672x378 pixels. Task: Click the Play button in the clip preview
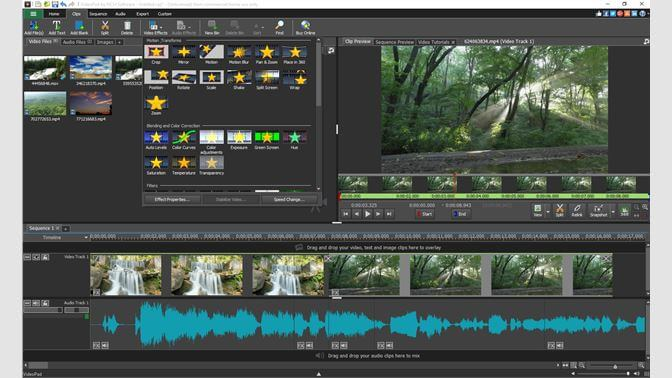pyautogui.click(x=367, y=214)
